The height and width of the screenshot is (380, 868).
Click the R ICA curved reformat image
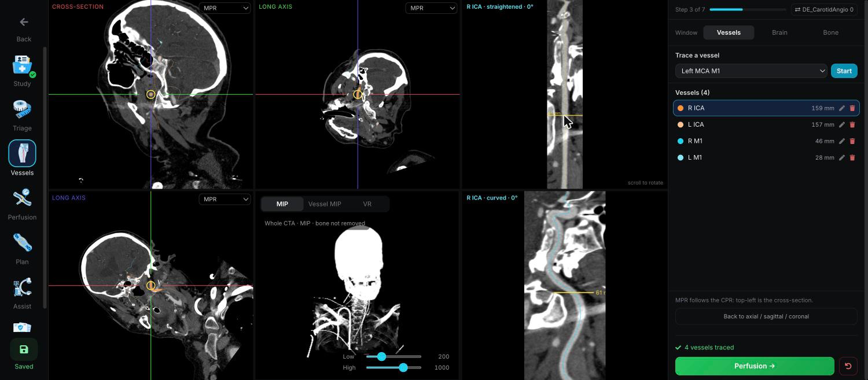point(565,286)
